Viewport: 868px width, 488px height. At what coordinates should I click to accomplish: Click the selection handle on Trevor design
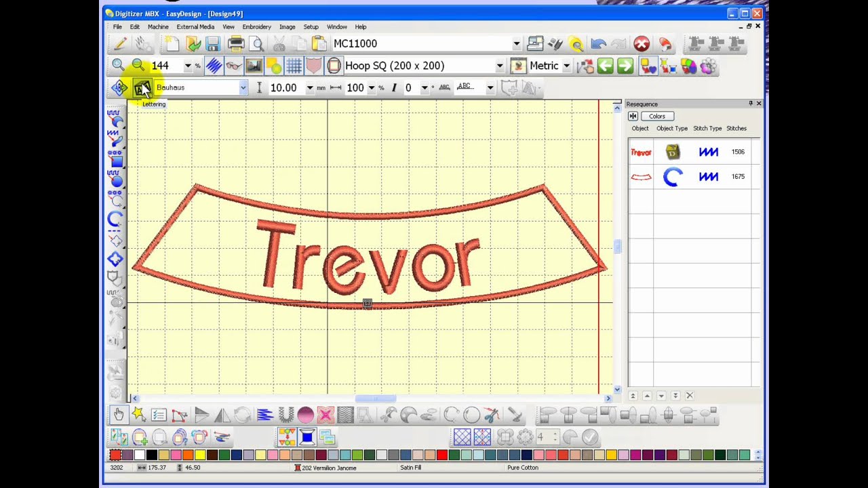coord(367,304)
